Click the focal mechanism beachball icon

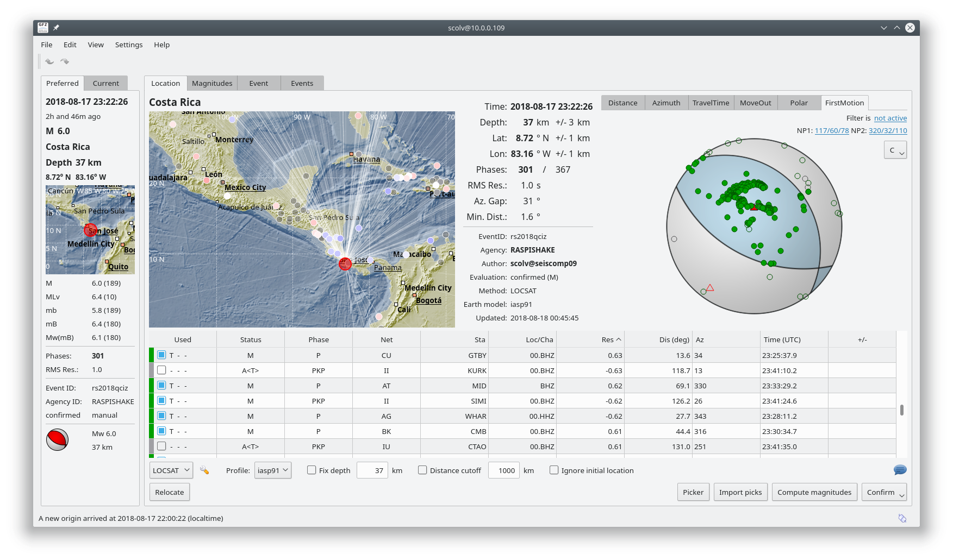pyautogui.click(x=57, y=440)
